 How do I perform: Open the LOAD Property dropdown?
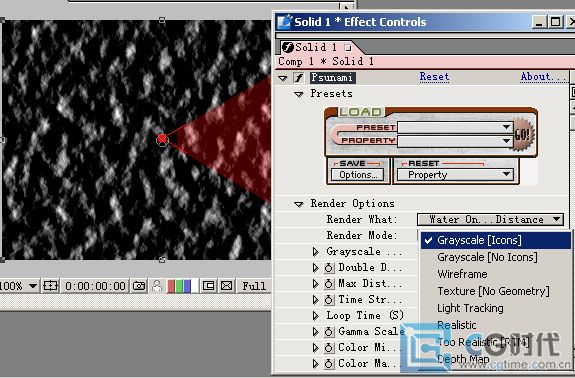pos(455,141)
